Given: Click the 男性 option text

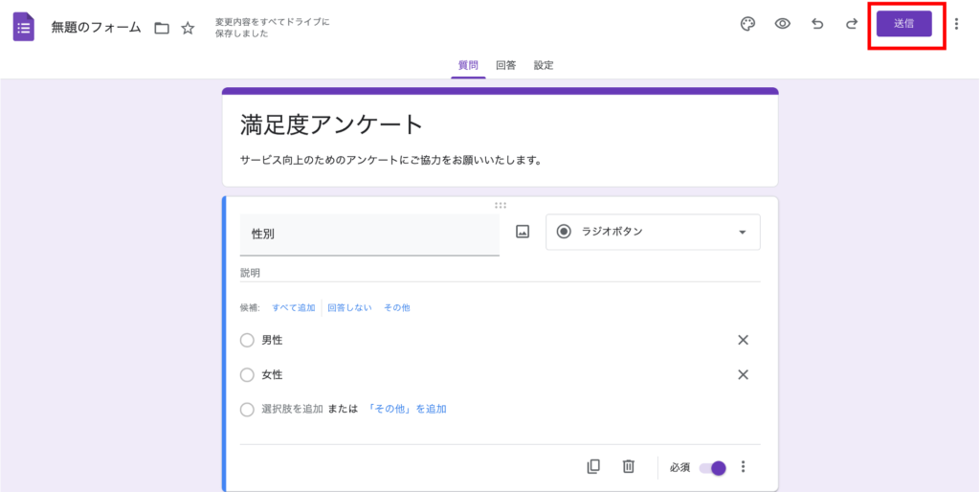Looking at the screenshot, I should 272,341.
